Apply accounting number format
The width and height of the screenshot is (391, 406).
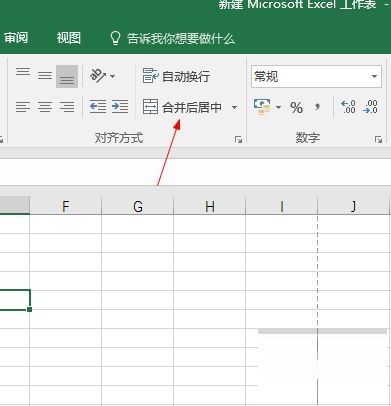click(x=262, y=107)
